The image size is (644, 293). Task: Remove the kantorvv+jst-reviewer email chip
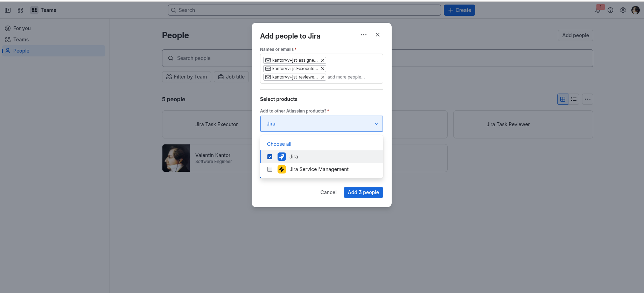[323, 77]
